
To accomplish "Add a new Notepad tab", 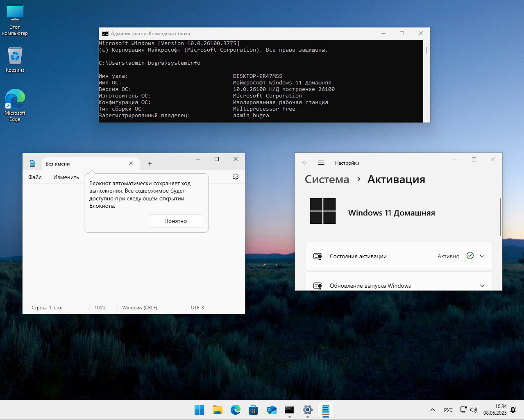I will coord(150,164).
